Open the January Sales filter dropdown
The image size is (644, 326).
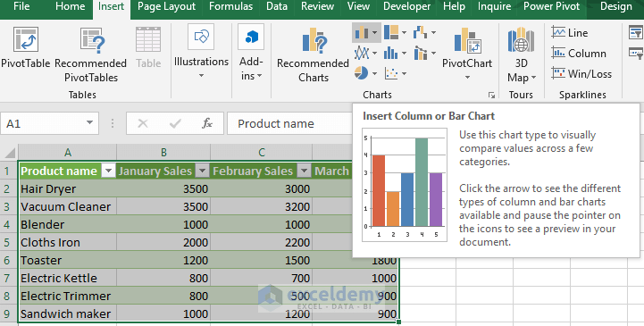(202, 171)
